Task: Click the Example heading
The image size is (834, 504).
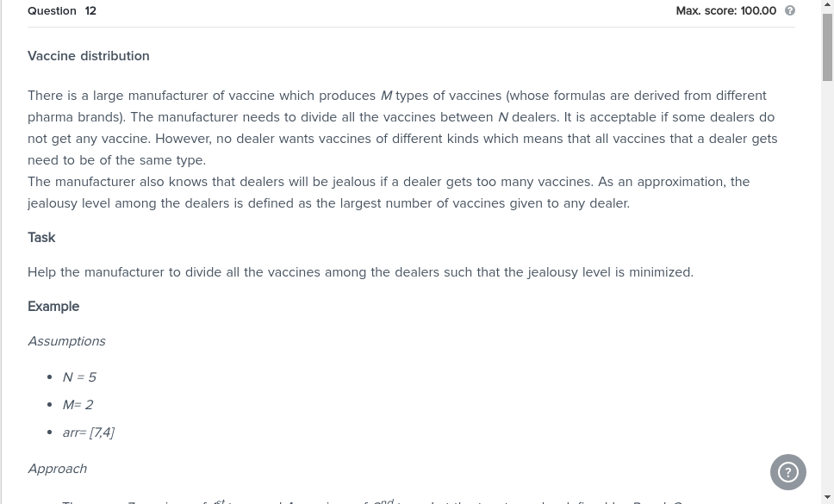Action: (x=53, y=306)
